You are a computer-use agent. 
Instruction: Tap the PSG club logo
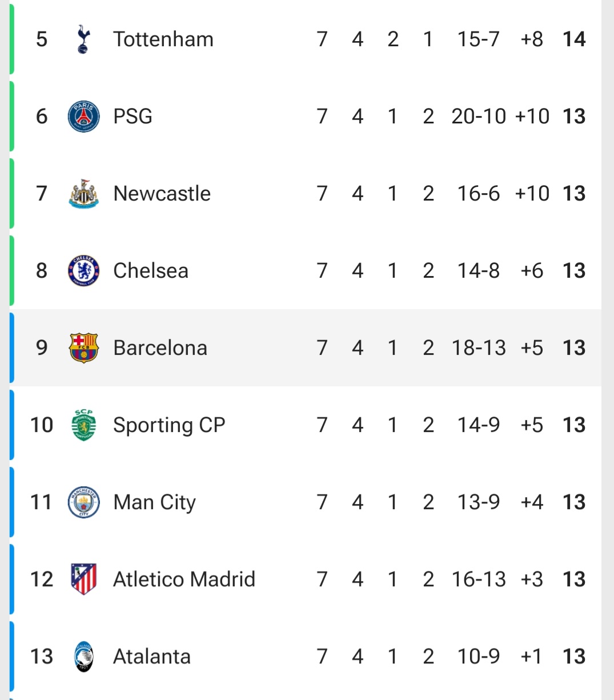point(83,117)
